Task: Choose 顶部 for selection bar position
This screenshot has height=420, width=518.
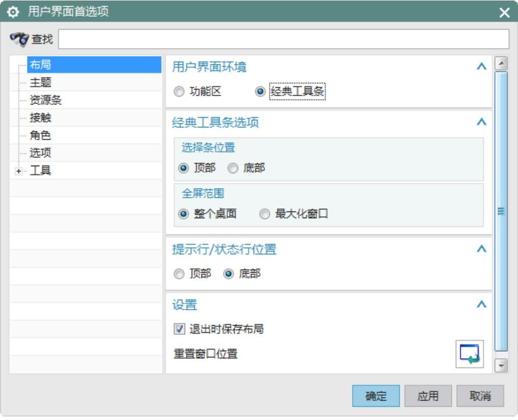Action: pos(184,168)
